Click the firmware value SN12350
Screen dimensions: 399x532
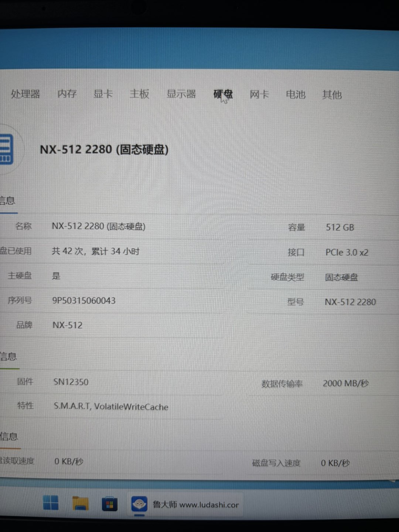coord(71,382)
